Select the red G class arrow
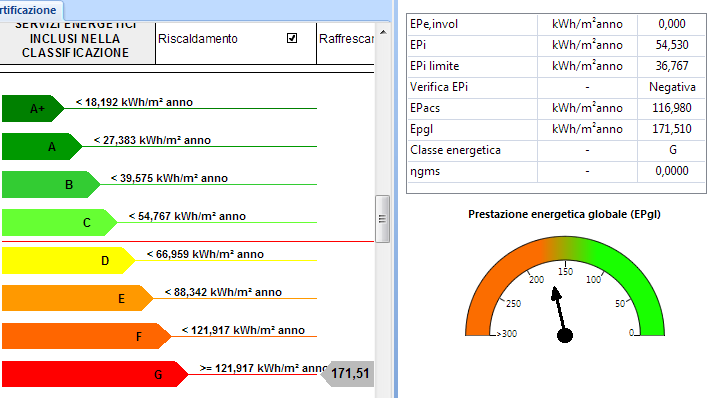 pyautogui.click(x=95, y=374)
